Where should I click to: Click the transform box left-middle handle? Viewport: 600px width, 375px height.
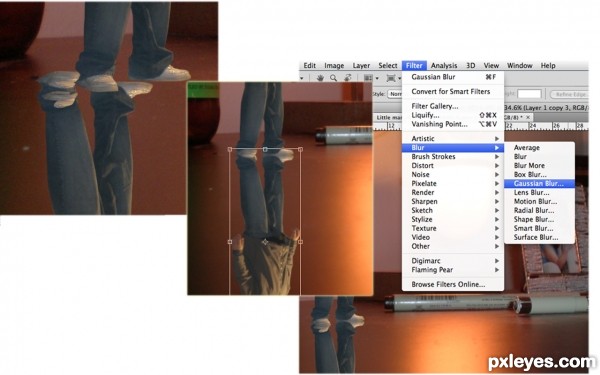coord(230,242)
